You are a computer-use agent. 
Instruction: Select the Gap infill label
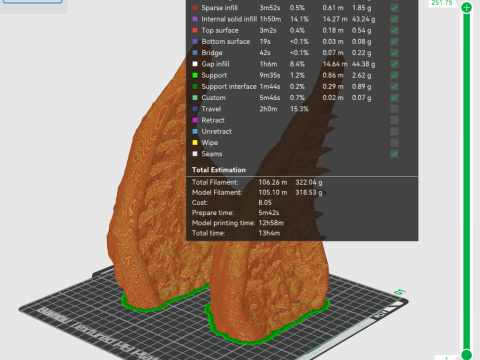(x=215, y=64)
